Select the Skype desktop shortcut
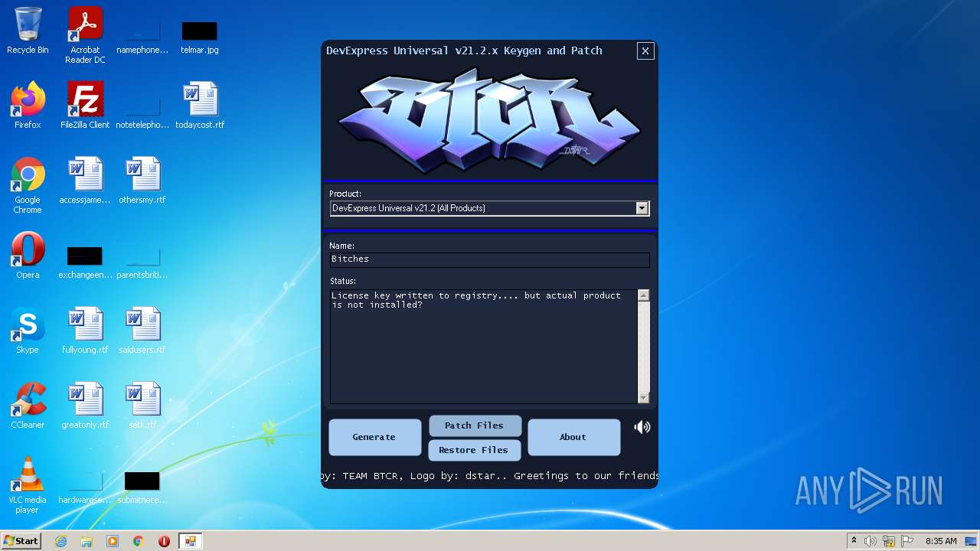This screenshot has width=980, height=551. [x=28, y=330]
